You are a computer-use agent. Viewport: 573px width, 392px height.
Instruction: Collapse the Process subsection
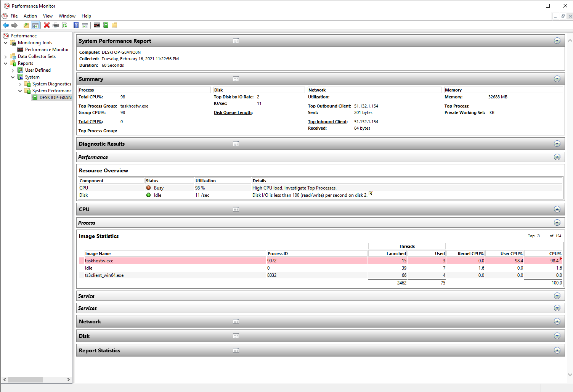[557, 223]
